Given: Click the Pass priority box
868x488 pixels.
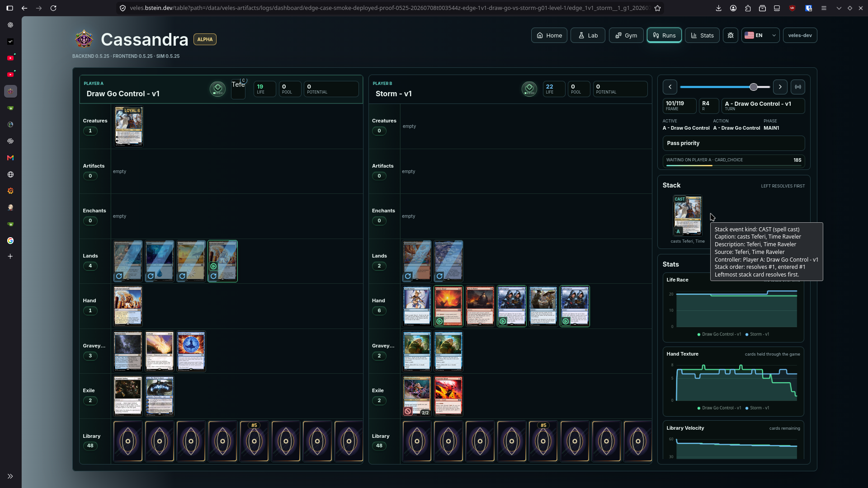Looking at the screenshot, I should (x=733, y=143).
